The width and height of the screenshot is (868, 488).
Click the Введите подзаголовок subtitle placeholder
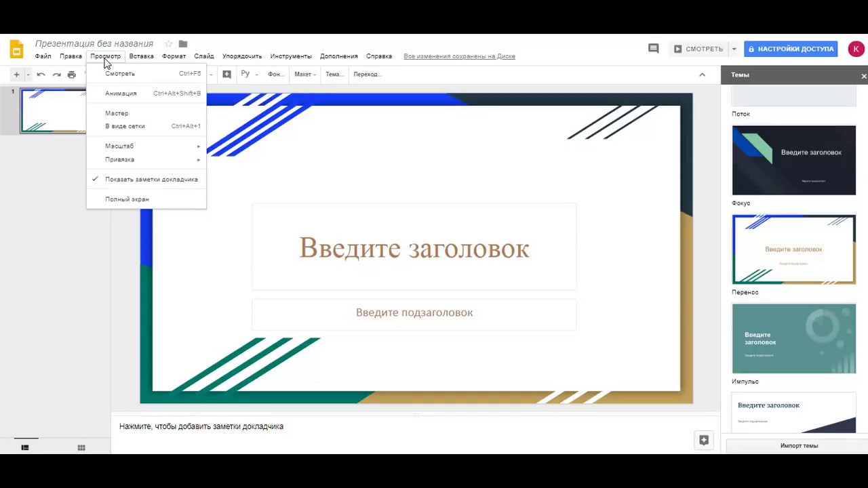[x=414, y=314]
